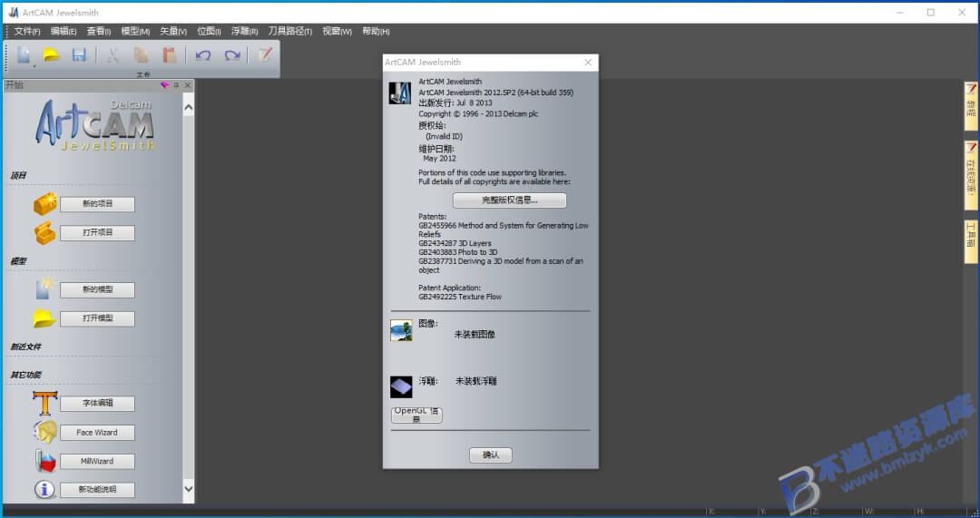Image resolution: width=980 pixels, height=518 pixels.
Task: Click the sparkle page icon beside 新的模型
Action: 44,288
